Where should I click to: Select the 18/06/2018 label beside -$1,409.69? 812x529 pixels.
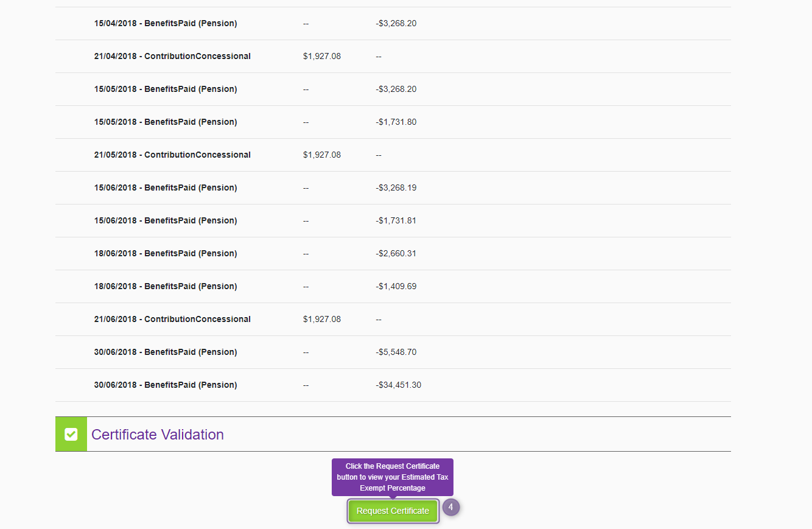click(166, 286)
